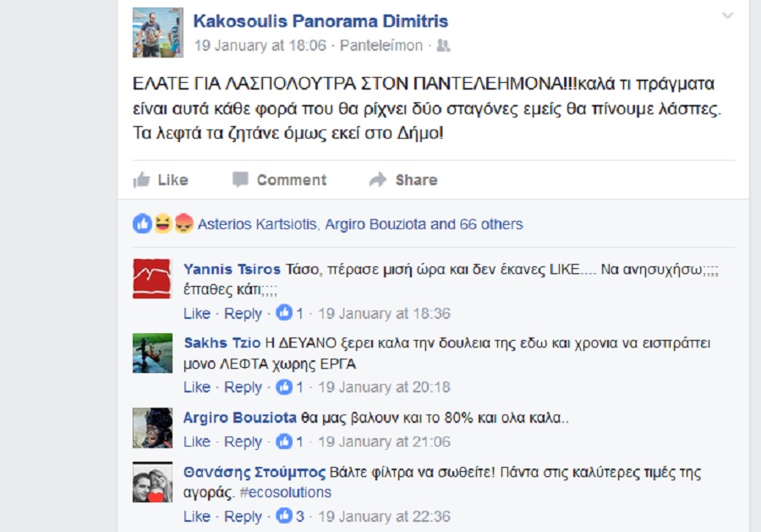Image resolution: width=761 pixels, height=532 pixels.
Task: Open the Angry reaction icon
Action: pos(184,224)
